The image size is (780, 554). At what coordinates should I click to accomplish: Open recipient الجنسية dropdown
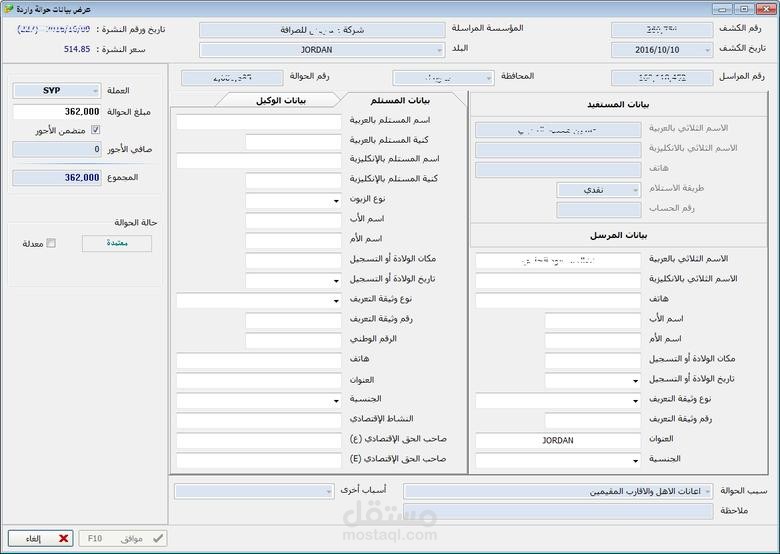pos(336,401)
